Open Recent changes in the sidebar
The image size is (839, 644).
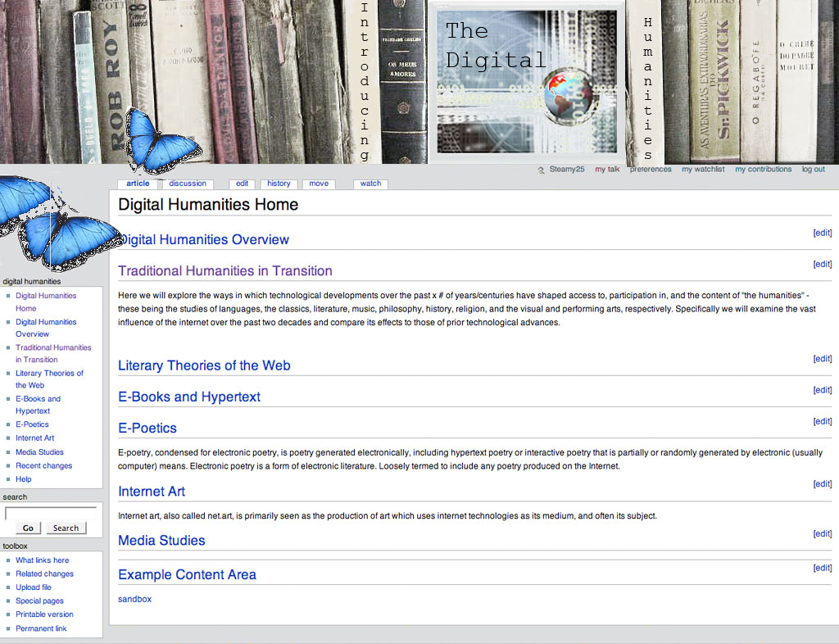coord(44,465)
